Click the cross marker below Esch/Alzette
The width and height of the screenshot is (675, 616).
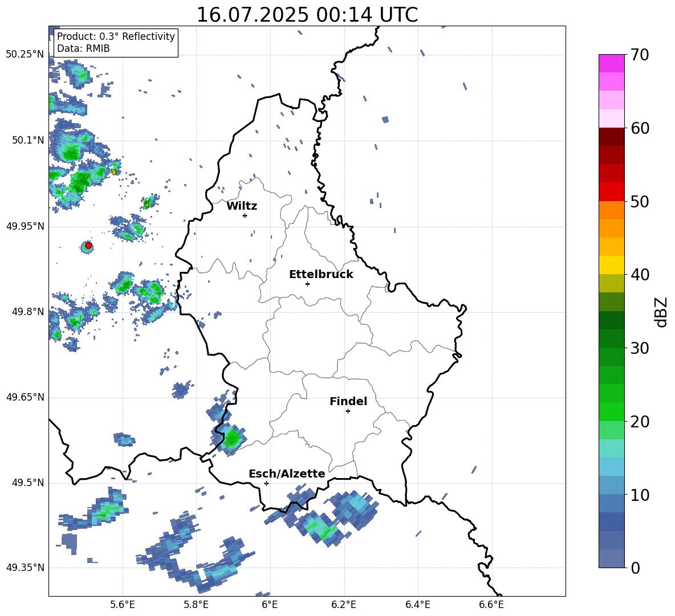(x=266, y=483)
